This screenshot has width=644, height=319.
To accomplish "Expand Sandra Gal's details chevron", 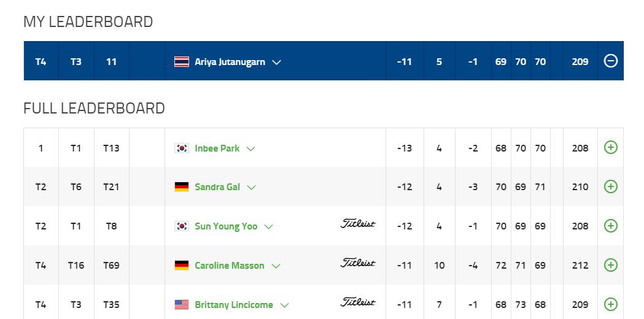I will 250,188.
